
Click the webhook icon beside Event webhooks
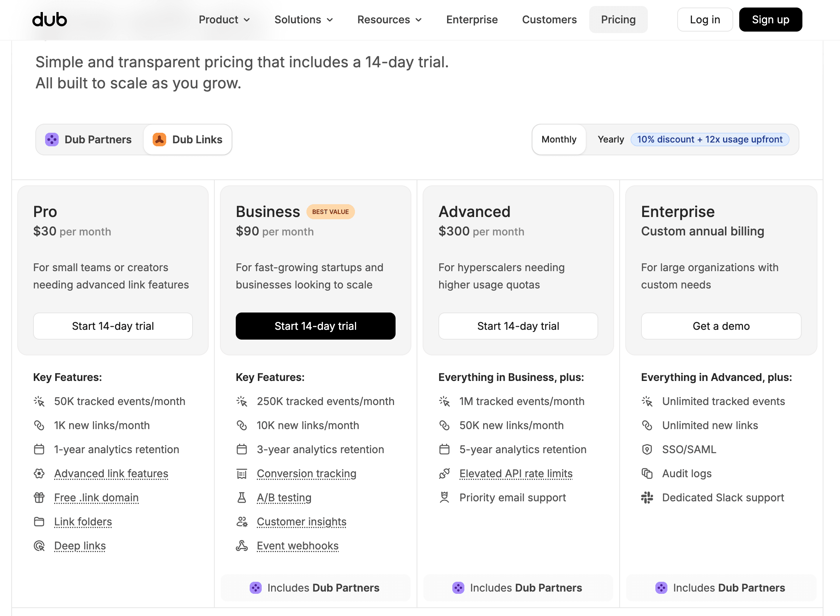pos(242,546)
